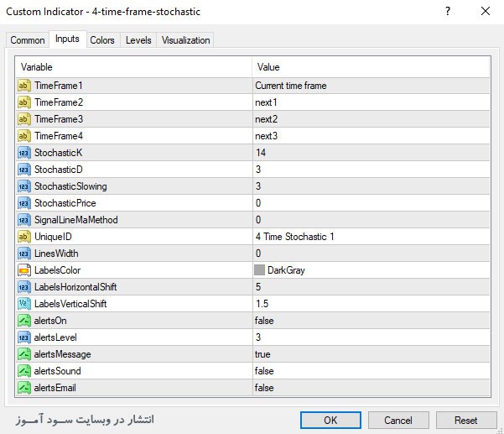The height and width of the screenshot is (434, 504).
Task: Switch to the Levels tab
Action: point(138,40)
